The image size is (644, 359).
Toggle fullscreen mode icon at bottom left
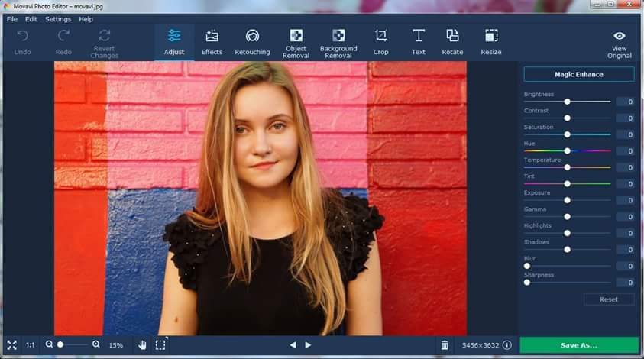pos(11,345)
